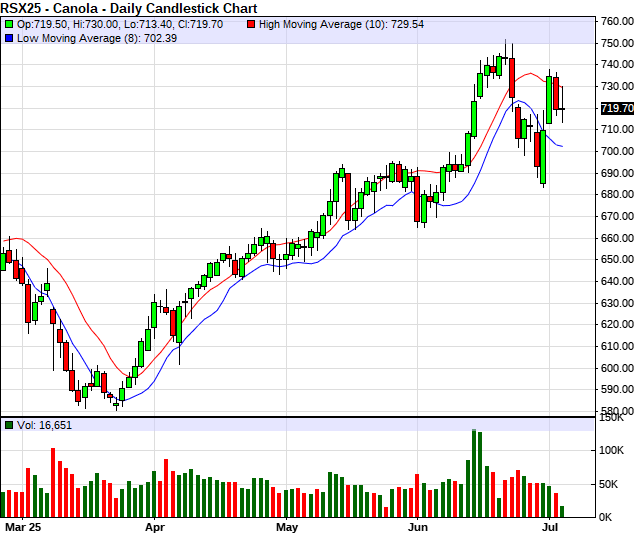Click the green Vol legend square
The width and height of the screenshot is (640, 536).
(7, 425)
